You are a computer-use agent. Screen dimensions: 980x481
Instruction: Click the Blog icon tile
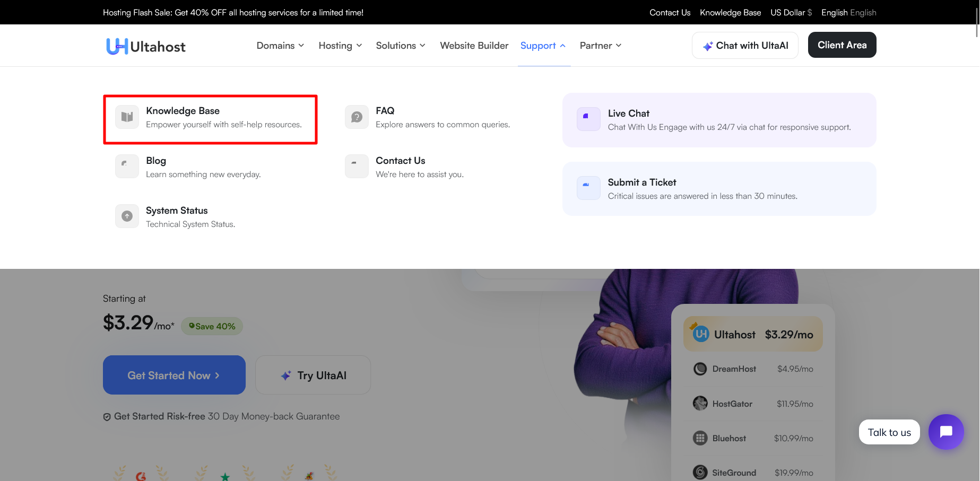coord(127,167)
